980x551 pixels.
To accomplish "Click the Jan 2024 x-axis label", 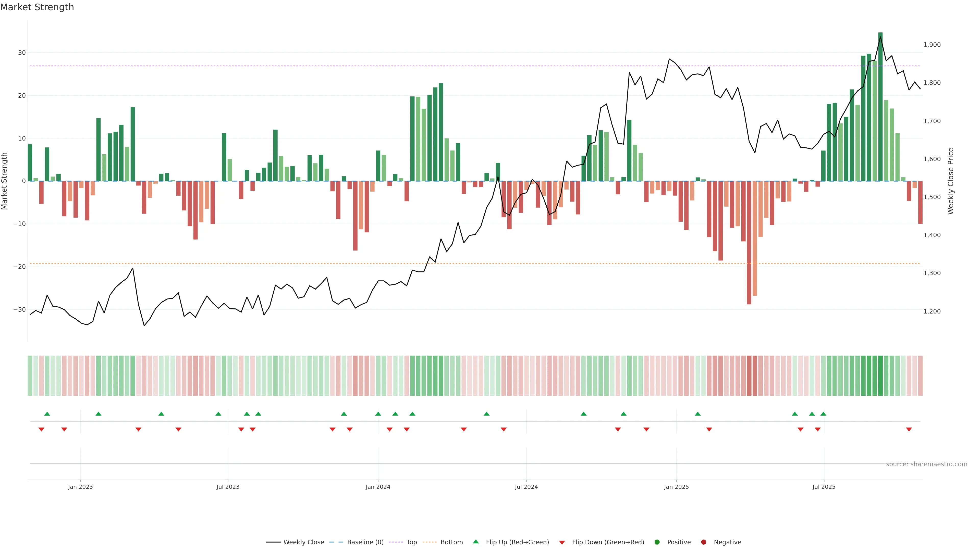I will pos(378,487).
